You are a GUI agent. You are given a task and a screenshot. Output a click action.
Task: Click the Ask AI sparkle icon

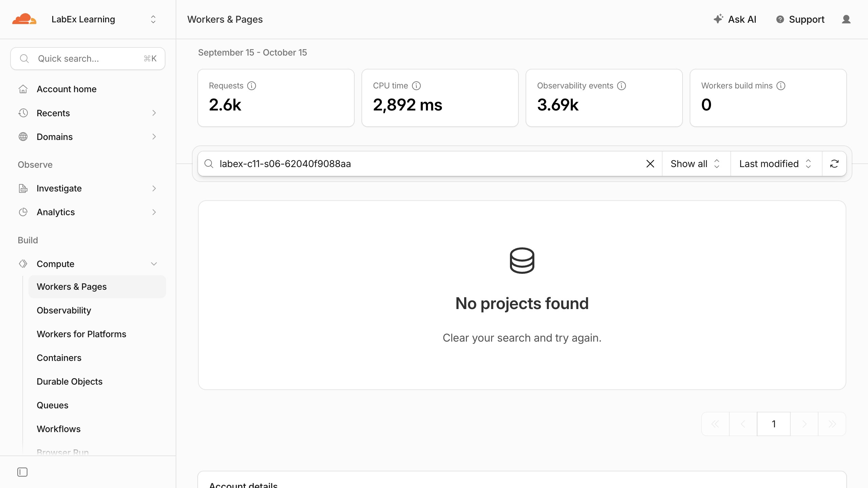point(718,19)
